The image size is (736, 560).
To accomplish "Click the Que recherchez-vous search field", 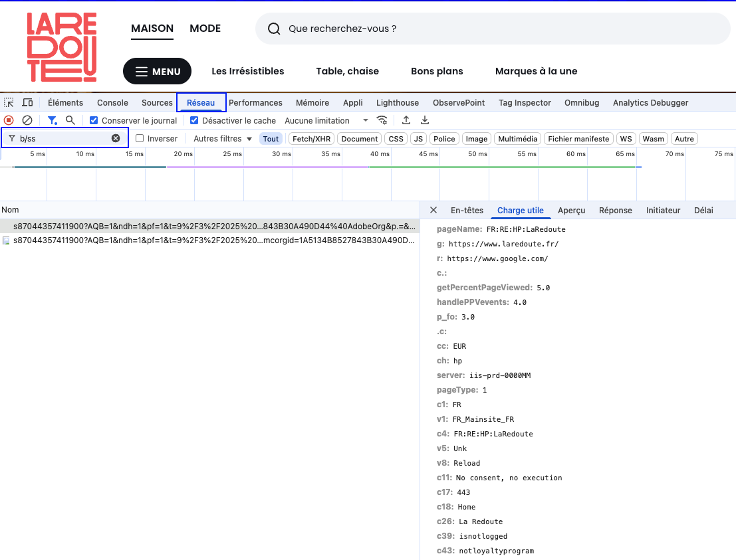I will click(492, 29).
